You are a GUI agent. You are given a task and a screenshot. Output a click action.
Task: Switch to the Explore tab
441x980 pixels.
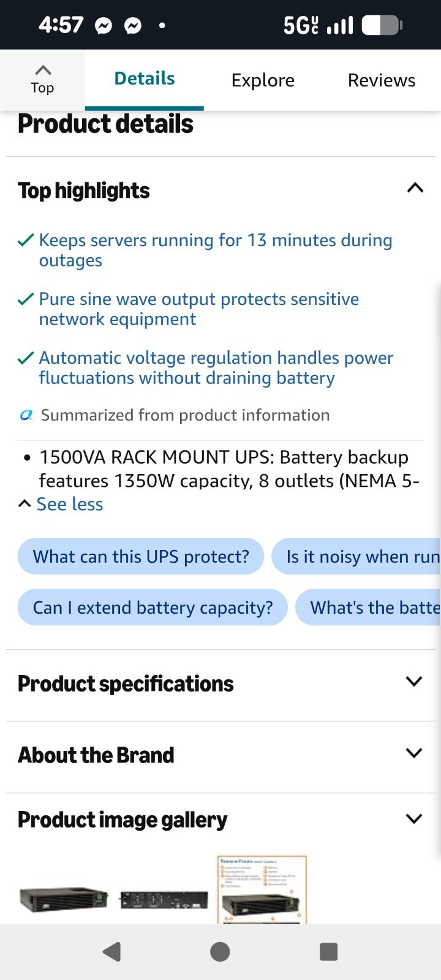[263, 80]
